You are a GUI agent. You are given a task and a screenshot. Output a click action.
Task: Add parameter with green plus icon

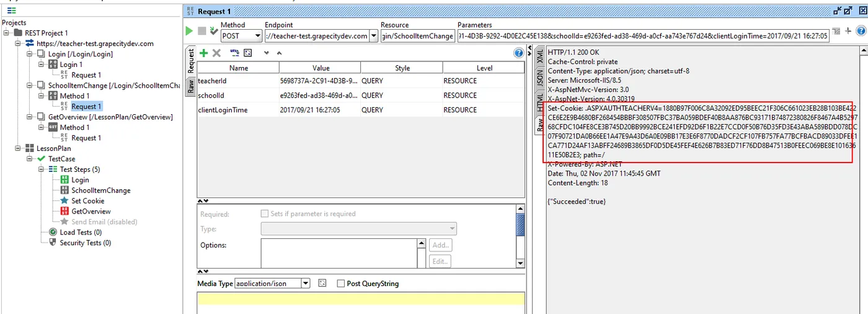click(203, 53)
